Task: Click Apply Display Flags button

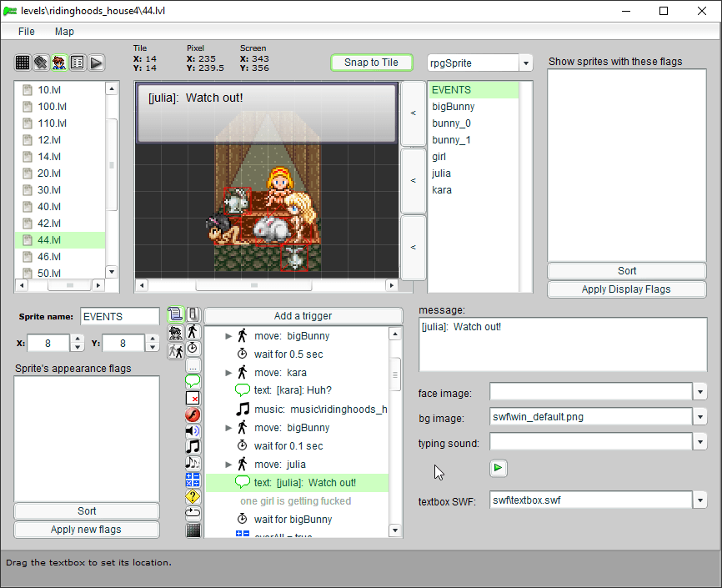Action: pyautogui.click(x=626, y=289)
